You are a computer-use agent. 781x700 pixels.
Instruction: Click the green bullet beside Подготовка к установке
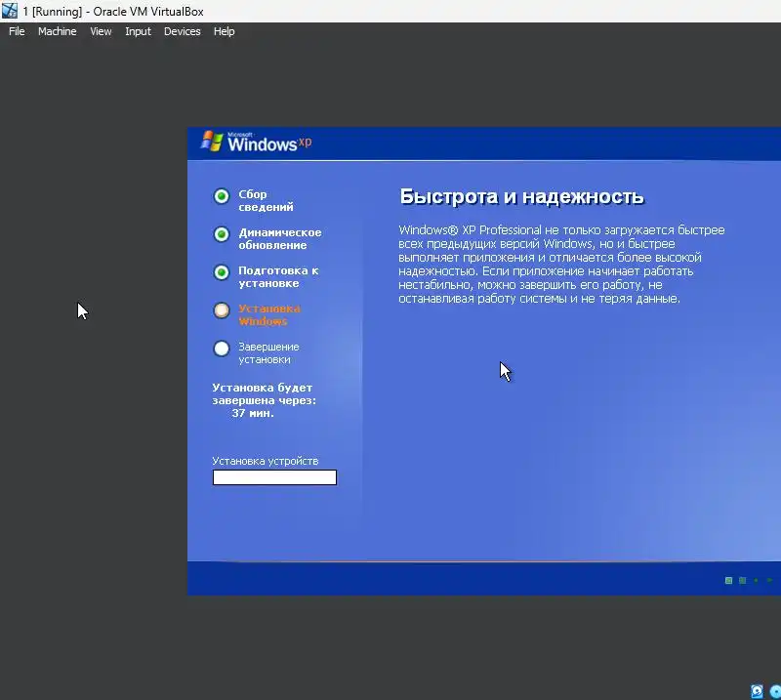(x=222, y=272)
